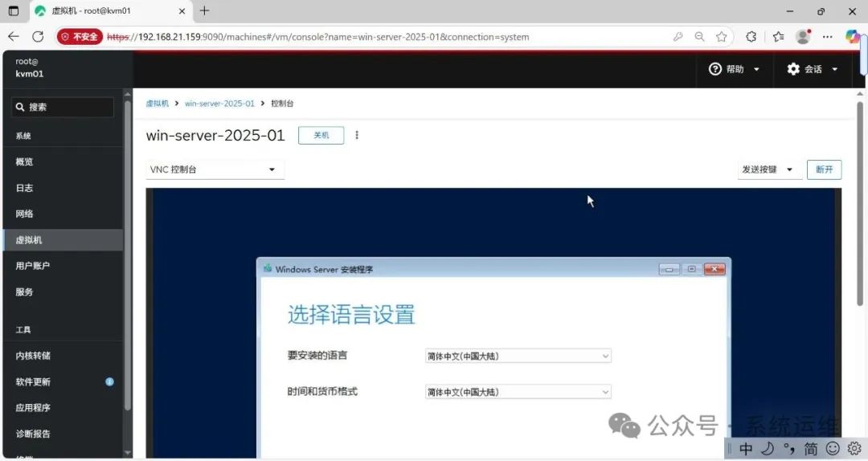Click the root@ kvm01 host label

[30, 67]
